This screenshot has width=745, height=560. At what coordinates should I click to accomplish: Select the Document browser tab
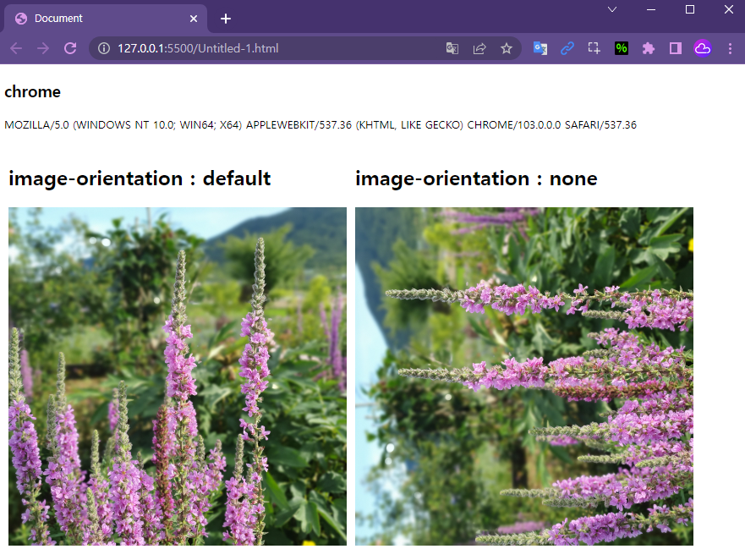tap(93, 18)
